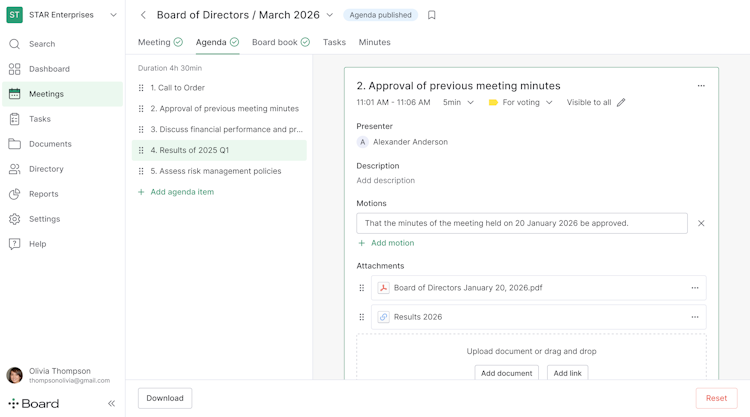Click the yellow For voting color tag
Image resolution: width=750 pixels, height=417 pixels.
493,102
